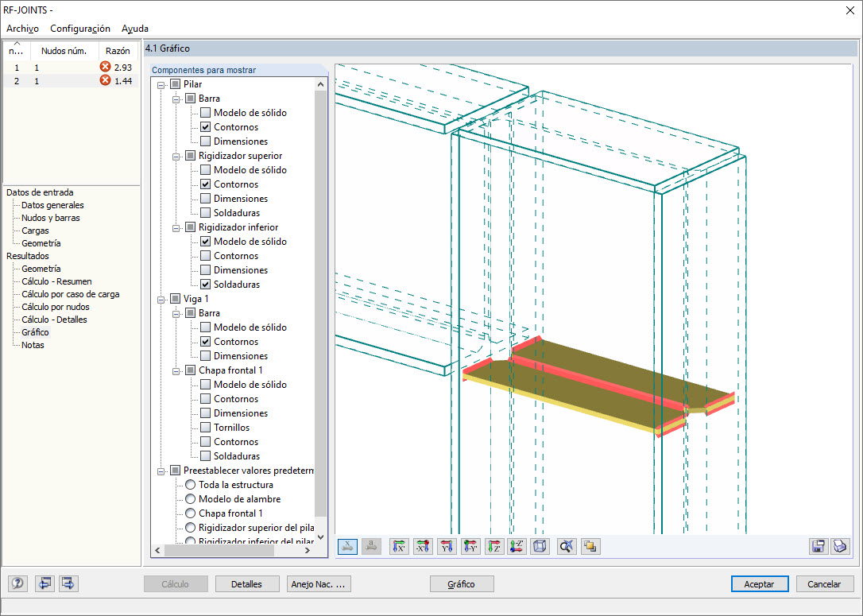863x616 pixels.
Task: Confirm with the Aceptar button
Action: click(x=760, y=583)
